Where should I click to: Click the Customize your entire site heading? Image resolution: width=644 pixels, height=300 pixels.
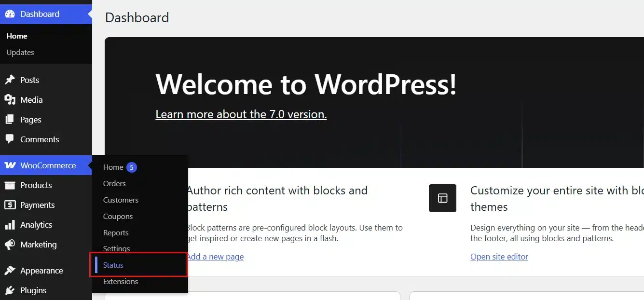[557, 199]
